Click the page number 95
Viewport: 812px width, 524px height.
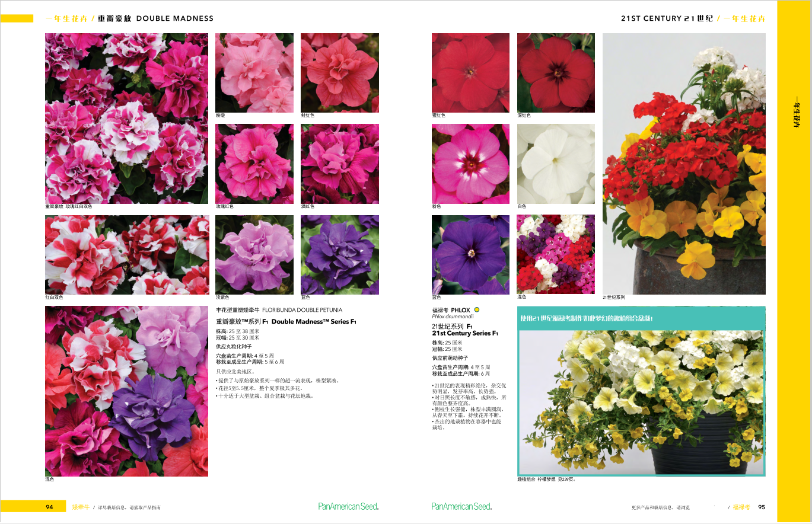[762, 507]
